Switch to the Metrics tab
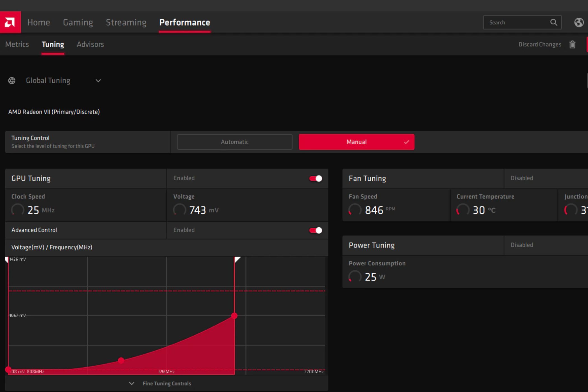Viewport: 588px width, 392px height. pyautogui.click(x=17, y=44)
